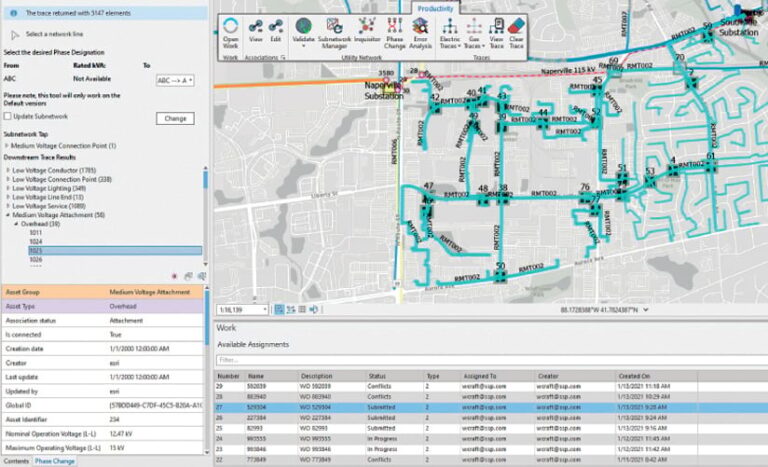
Task: Click the View associations icon
Action: click(x=255, y=26)
